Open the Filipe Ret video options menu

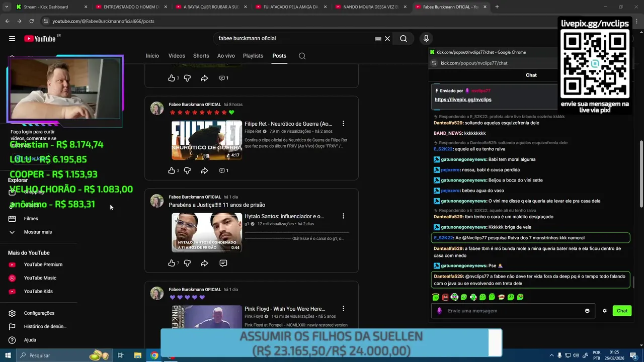click(x=343, y=124)
